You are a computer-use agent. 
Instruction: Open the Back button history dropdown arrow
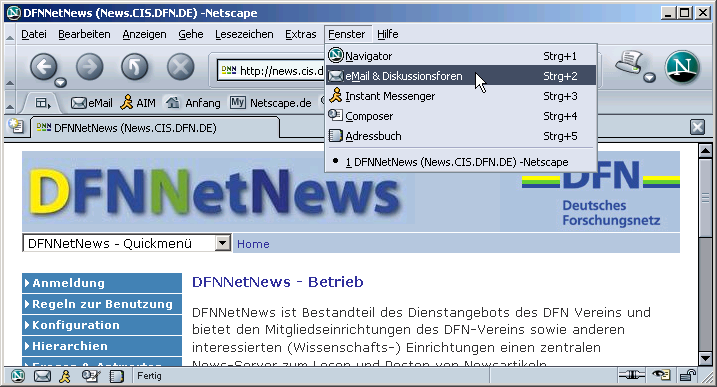pos(60,82)
